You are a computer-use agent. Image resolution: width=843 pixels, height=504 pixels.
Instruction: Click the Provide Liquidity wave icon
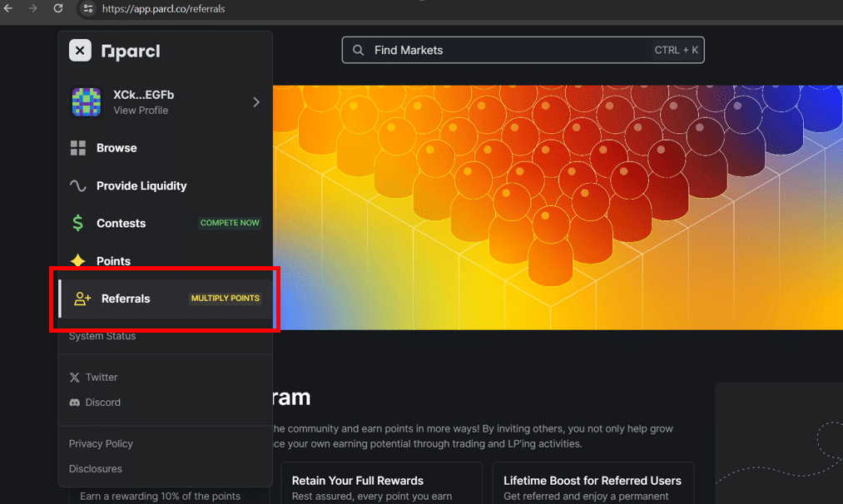[x=78, y=186]
